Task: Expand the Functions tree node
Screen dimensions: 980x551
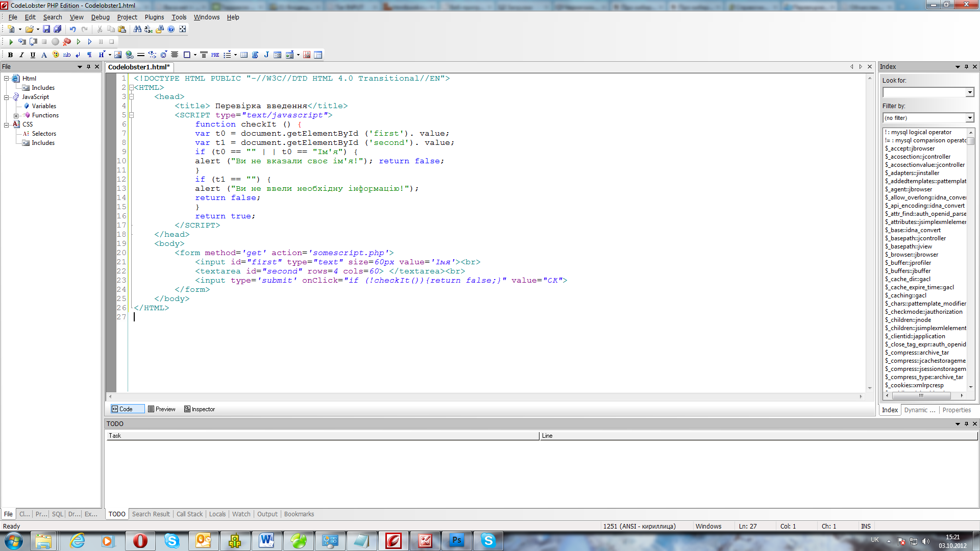Action: 16,116
